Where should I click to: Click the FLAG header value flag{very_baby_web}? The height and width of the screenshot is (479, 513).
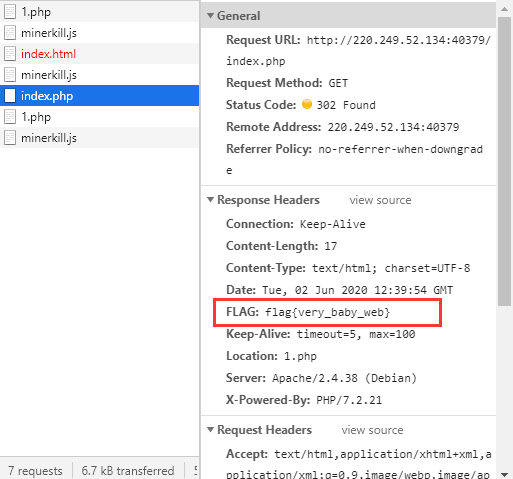tap(327, 312)
